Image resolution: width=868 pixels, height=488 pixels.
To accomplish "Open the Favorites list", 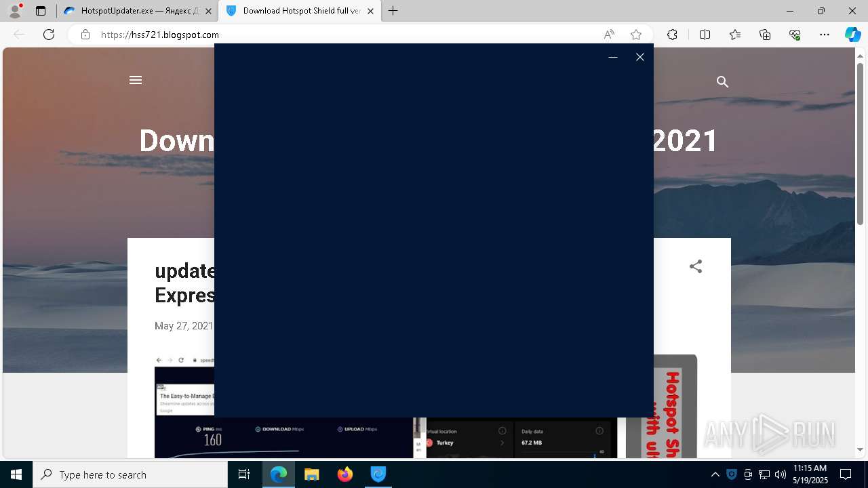I will [735, 35].
